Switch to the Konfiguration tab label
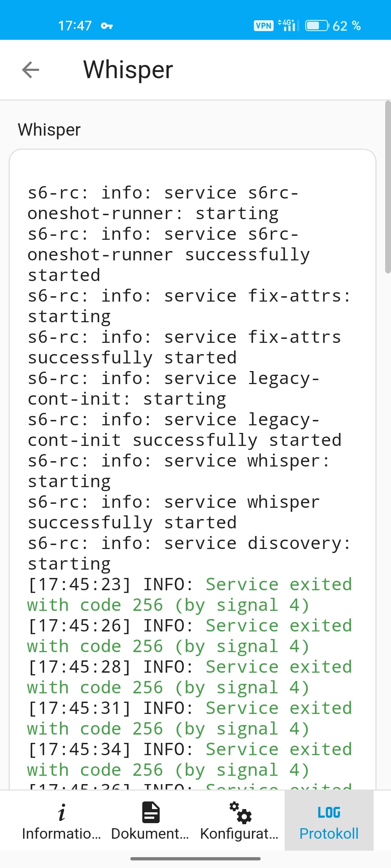The image size is (391, 868). click(239, 834)
